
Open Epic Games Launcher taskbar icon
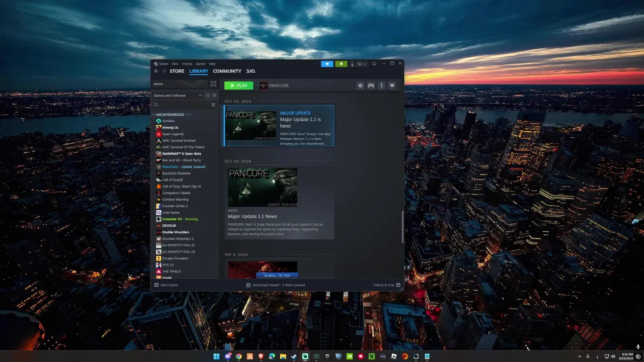click(327, 356)
